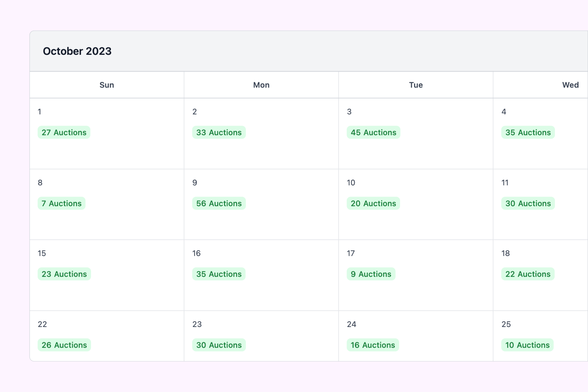Open 35 Auctions on October 4
The image size is (588, 392).
528,132
